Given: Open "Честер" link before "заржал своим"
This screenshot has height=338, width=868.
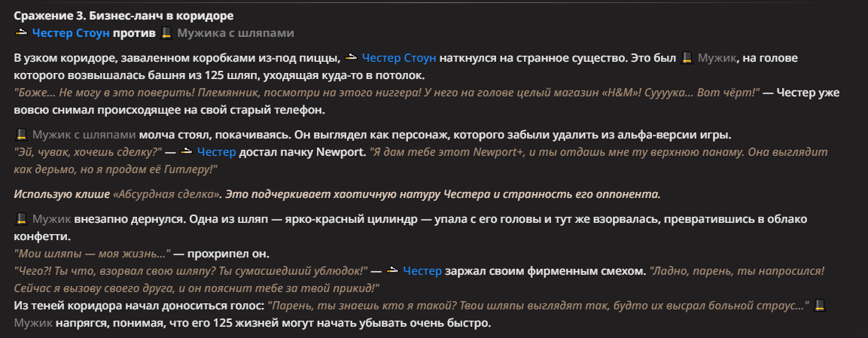Looking at the screenshot, I should tap(422, 271).
